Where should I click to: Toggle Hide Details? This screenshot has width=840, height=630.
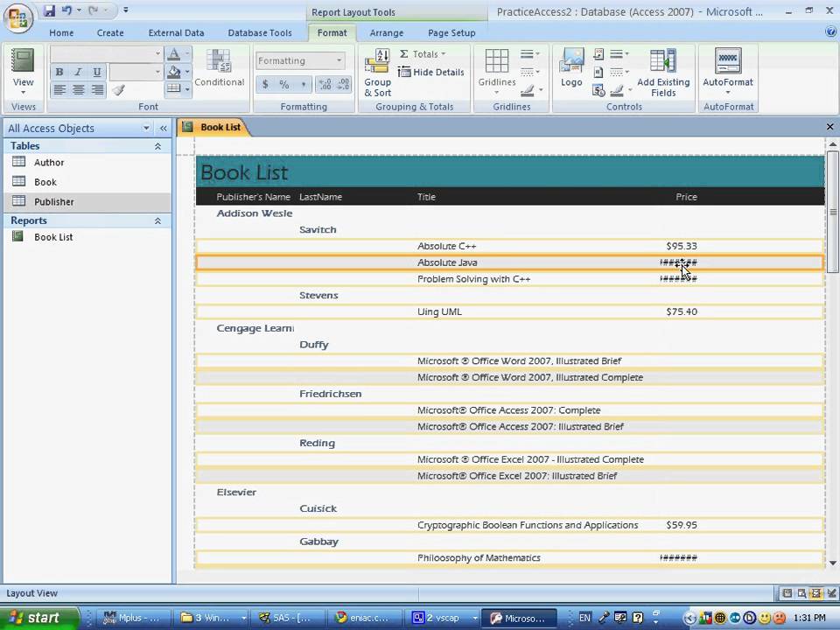(431, 72)
